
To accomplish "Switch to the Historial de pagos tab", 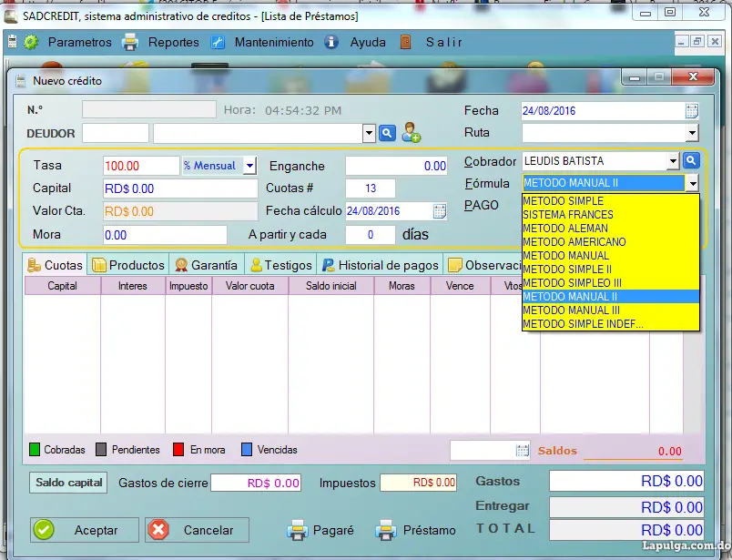I will (381, 265).
